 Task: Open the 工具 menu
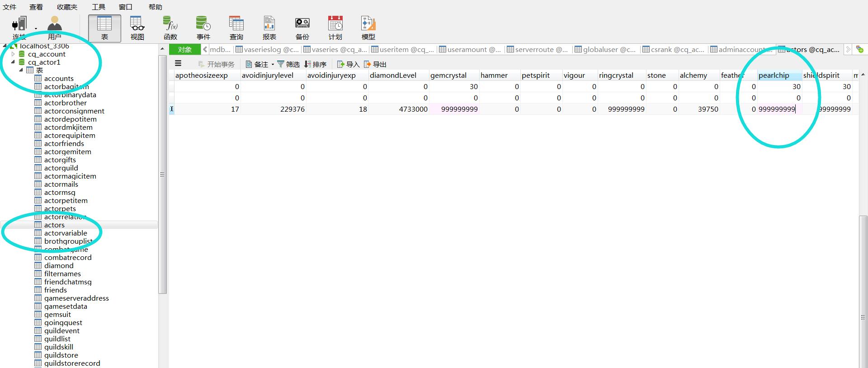coord(98,7)
